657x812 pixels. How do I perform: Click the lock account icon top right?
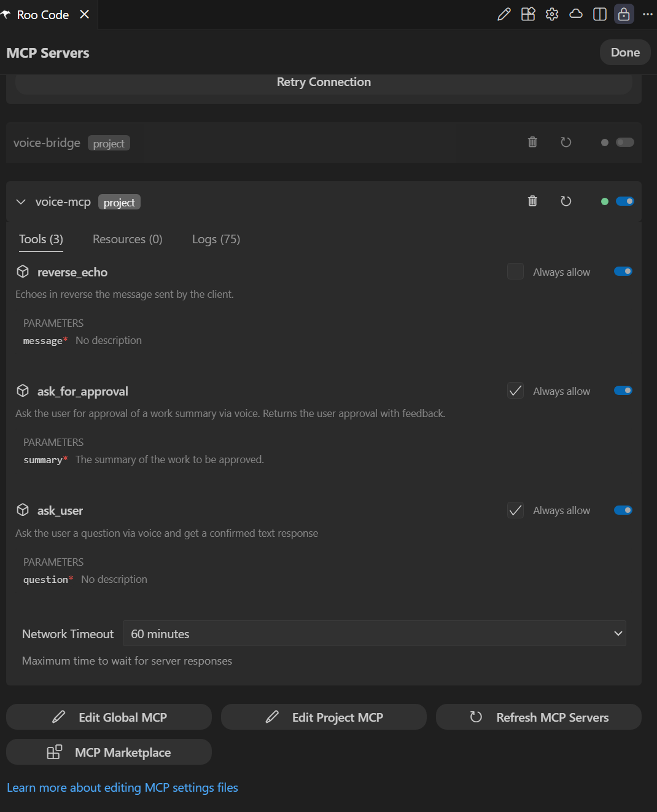pyautogui.click(x=623, y=14)
